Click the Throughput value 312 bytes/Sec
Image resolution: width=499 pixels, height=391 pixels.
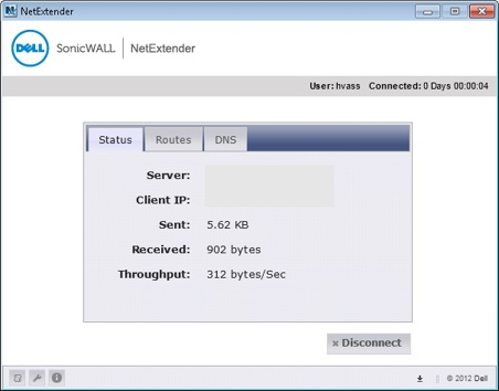click(x=246, y=274)
